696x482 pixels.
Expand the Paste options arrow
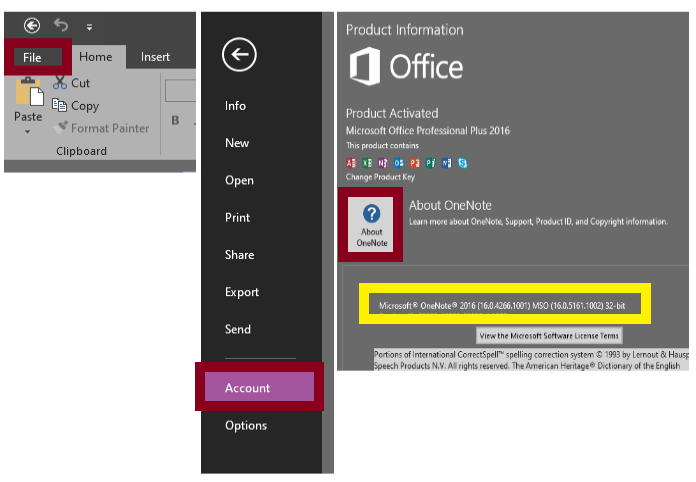[x=28, y=131]
